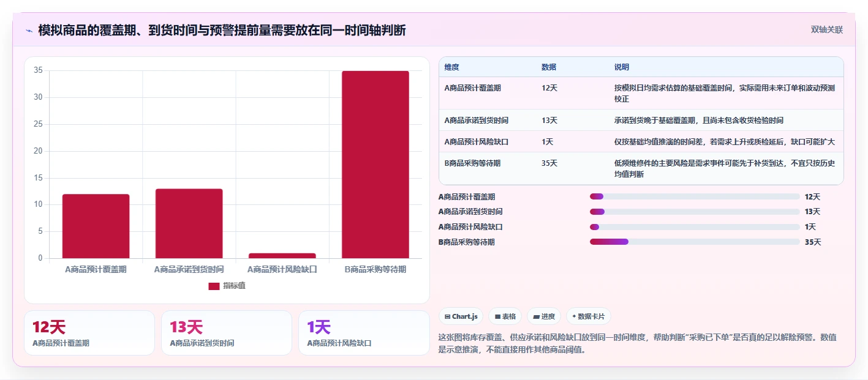Screen dimensions: 868x380
Task: Click the Chart.js tag chip
Action: click(461, 316)
